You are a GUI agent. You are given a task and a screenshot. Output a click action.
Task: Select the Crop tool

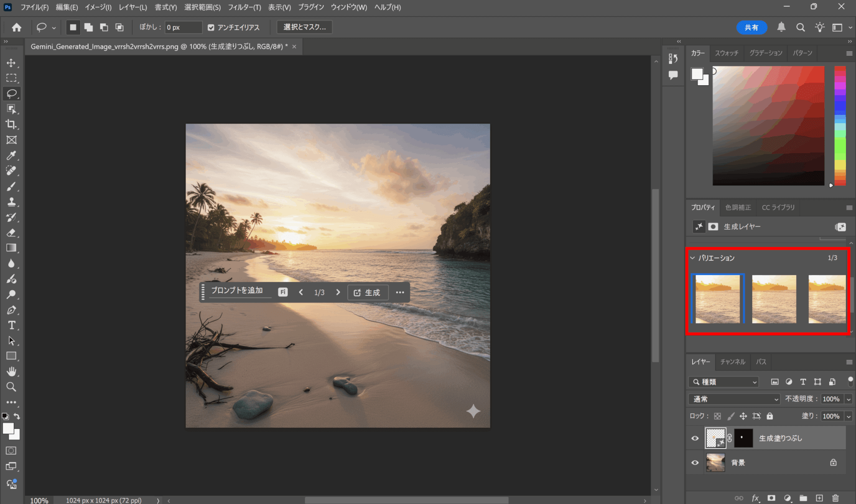[11, 124]
